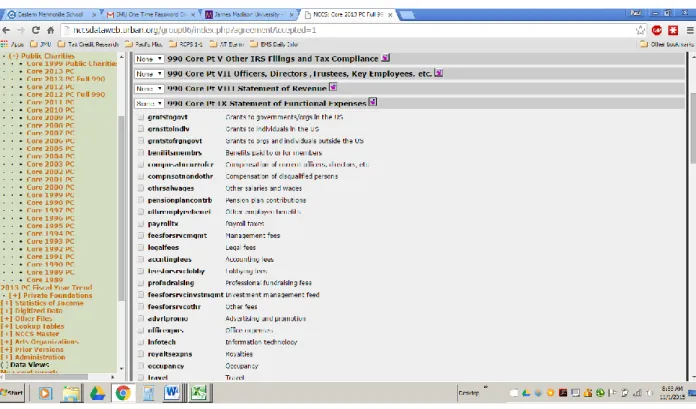This screenshot has width=696, height=409.
Task: Check the legalfees variable checkbox
Action: click(x=141, y=247)
